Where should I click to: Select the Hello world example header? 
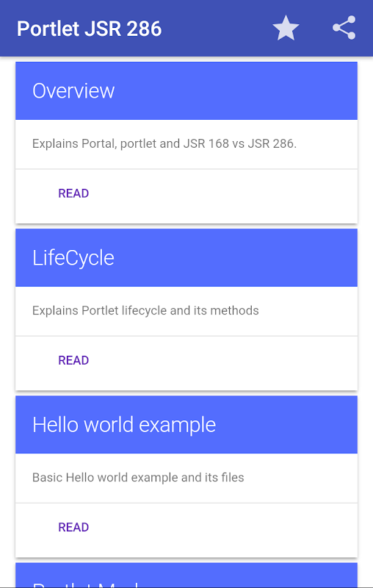(186, 425)
